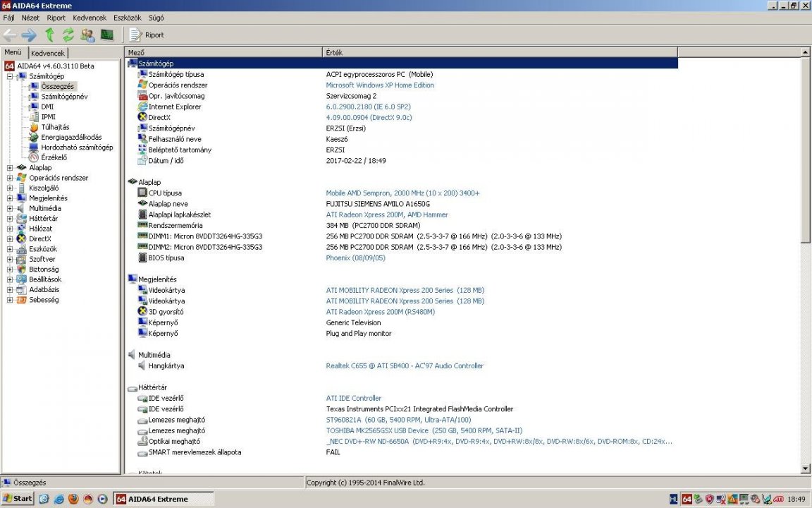Open the Fájl menu

pyautogui.click(x=8, y=18)
